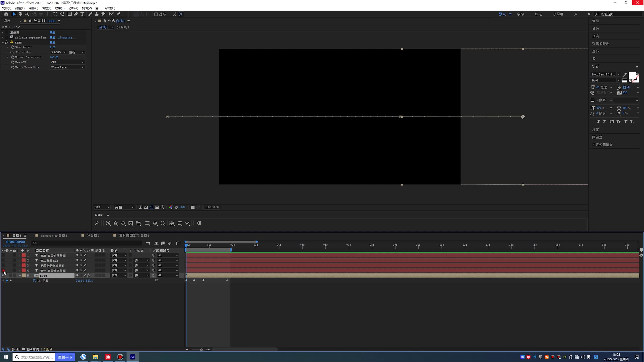
Task: Click 重置 link for RSMB effect
Action: [52, 42]
